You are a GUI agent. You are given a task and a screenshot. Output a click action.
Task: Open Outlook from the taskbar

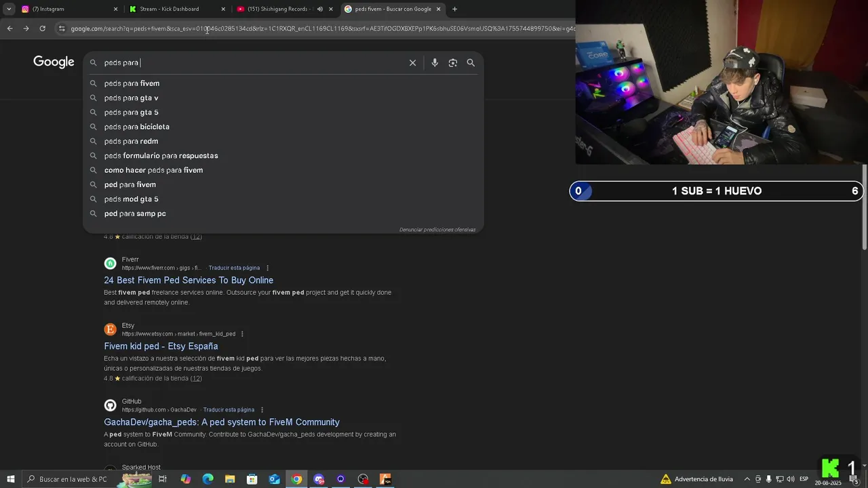(275, 479)
